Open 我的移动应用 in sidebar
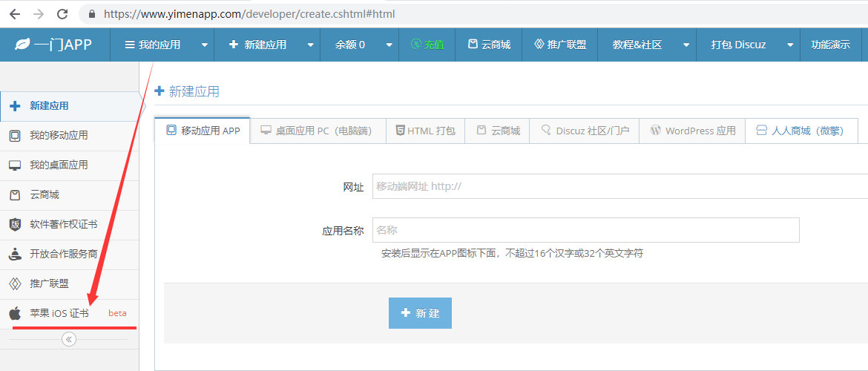Screen dimensions: 868x371 69,136
